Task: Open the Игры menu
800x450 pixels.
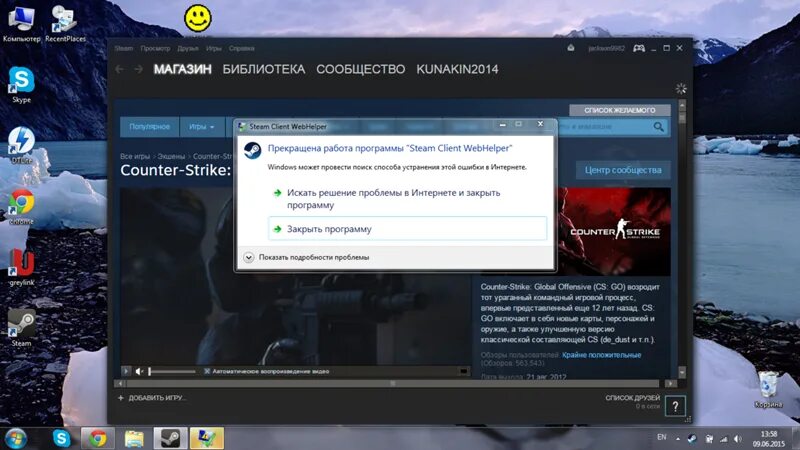Action: [214, 48]
